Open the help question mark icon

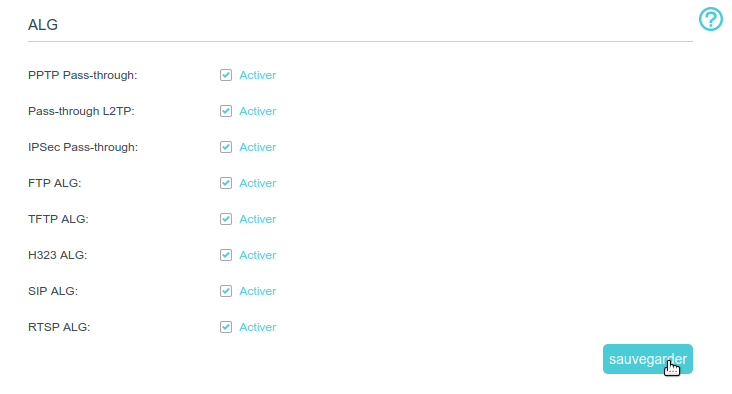click(x=711, y=19)
